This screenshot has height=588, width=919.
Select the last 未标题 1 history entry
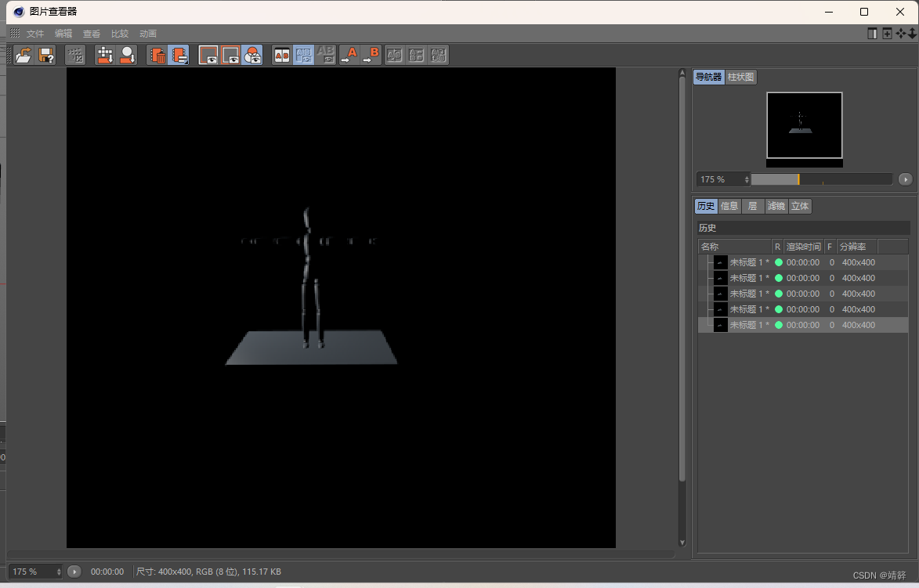click(x=748, y=325)
